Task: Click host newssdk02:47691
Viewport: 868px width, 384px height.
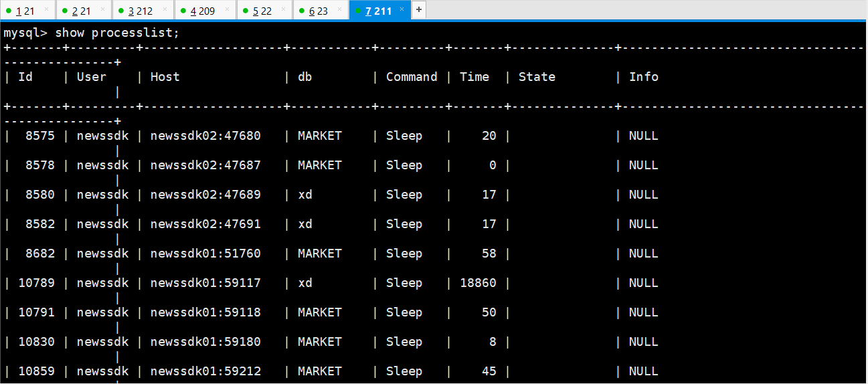Action: [x=205, y=224]
